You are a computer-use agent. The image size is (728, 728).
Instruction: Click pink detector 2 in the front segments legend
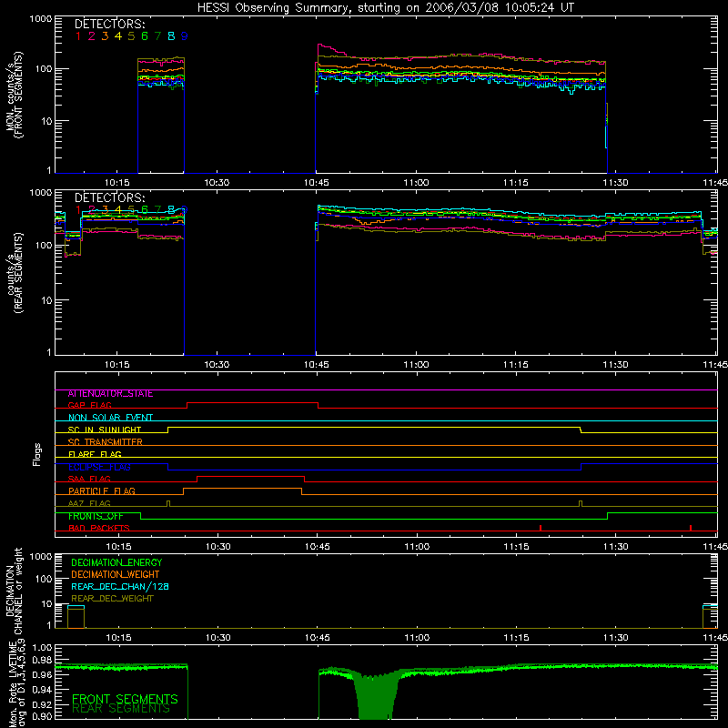tap(92, 36)
